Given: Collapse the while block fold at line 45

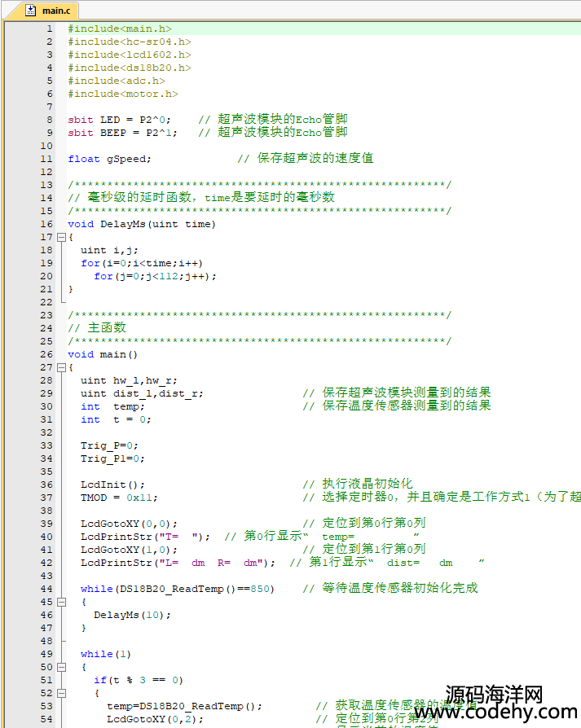Looking at the screenshot, I should 61,602.
